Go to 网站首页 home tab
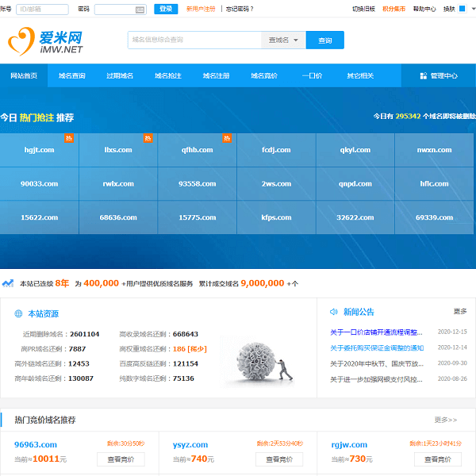476x476 pixels. pos(24,75)
